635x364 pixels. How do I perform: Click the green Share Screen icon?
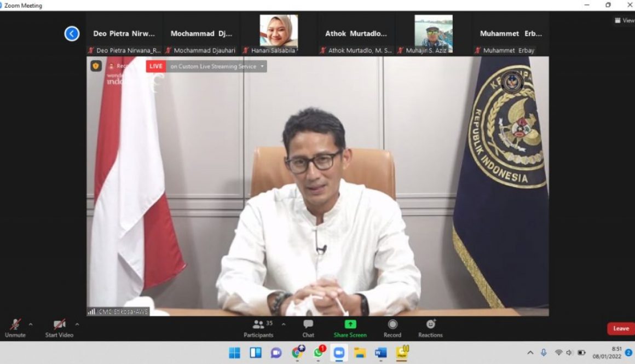350,325
